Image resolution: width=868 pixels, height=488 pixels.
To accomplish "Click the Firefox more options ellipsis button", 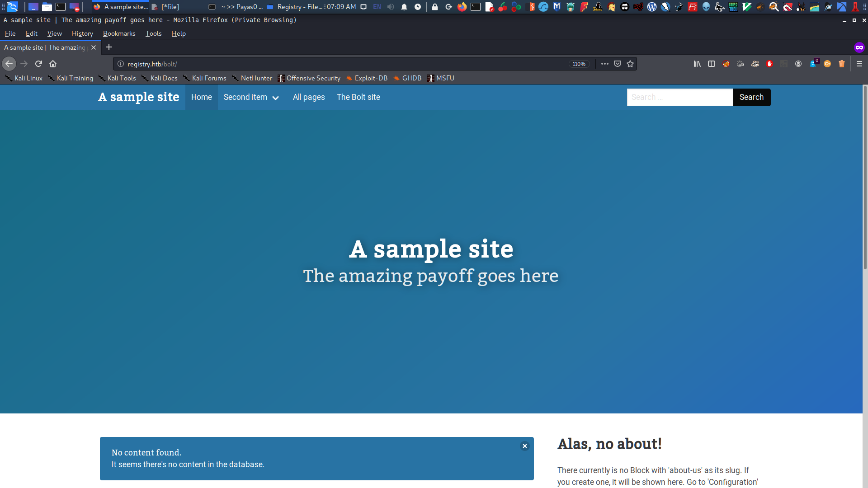I will pyautogui.click(x=605, y=64).
